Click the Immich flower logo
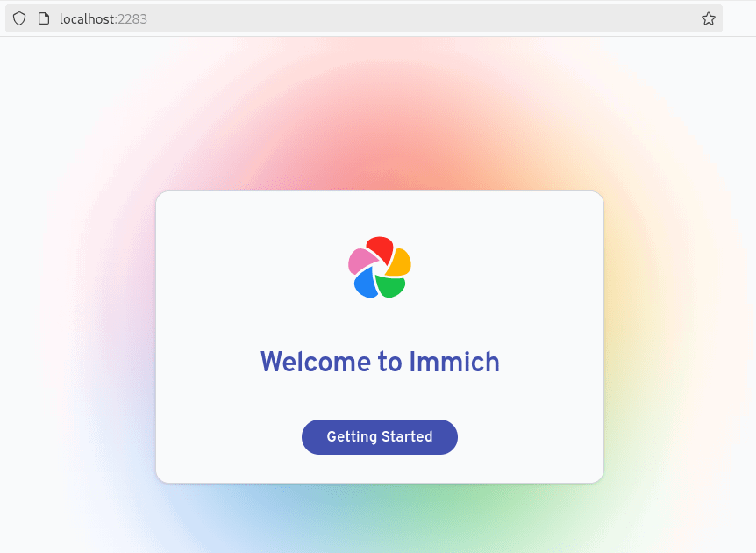The image size is (756, 553). point(380,268)
